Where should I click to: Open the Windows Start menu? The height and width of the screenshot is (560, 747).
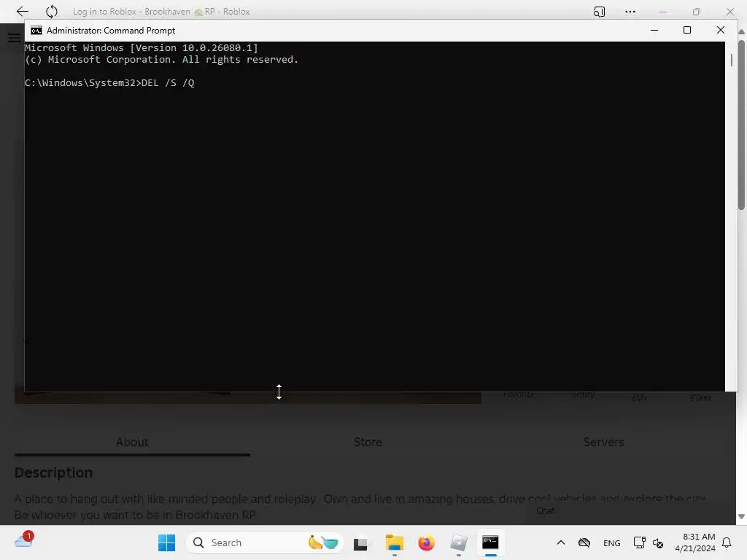coord(167,542)
